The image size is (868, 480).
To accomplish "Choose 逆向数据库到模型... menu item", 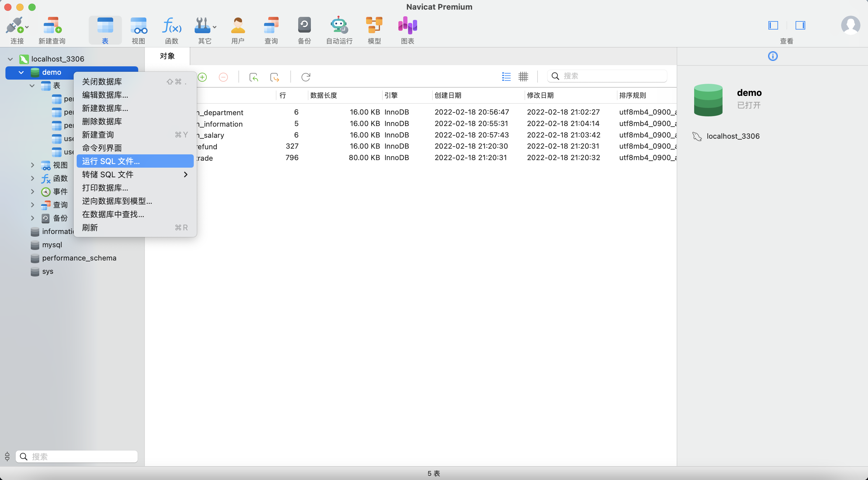I will pos(135,201).
